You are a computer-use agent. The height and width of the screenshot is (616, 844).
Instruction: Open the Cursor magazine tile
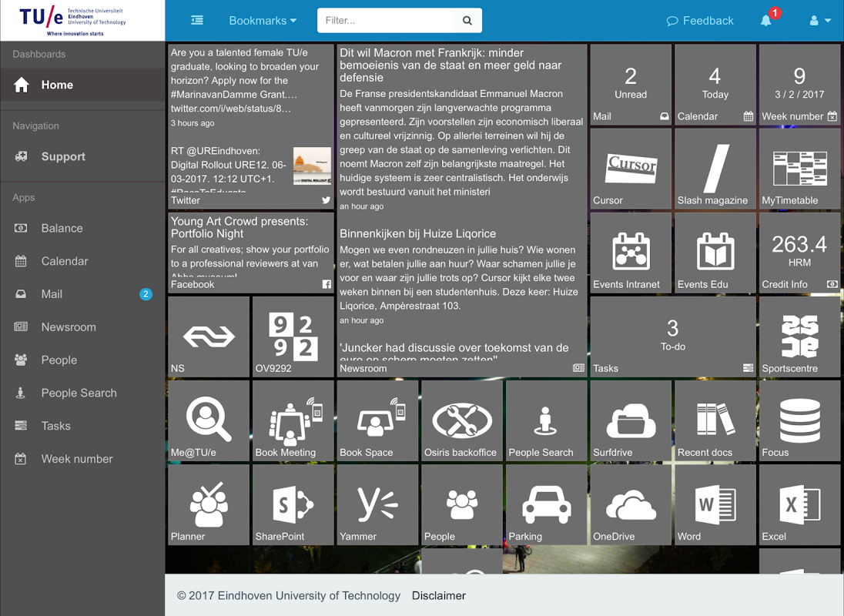(x=631, y=169)
